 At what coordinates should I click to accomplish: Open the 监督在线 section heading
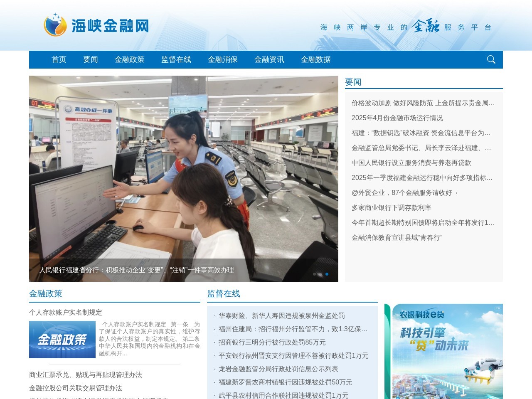(x=224, y=293)
